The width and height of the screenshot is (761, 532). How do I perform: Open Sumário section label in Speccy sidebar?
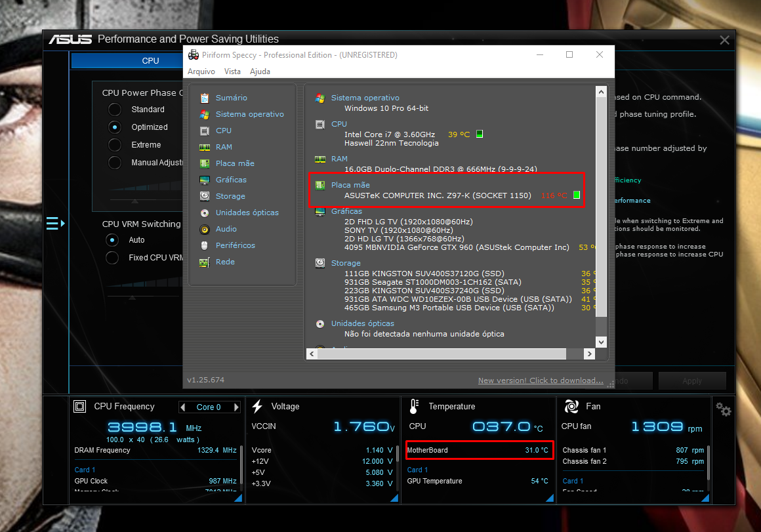(232, 98)
